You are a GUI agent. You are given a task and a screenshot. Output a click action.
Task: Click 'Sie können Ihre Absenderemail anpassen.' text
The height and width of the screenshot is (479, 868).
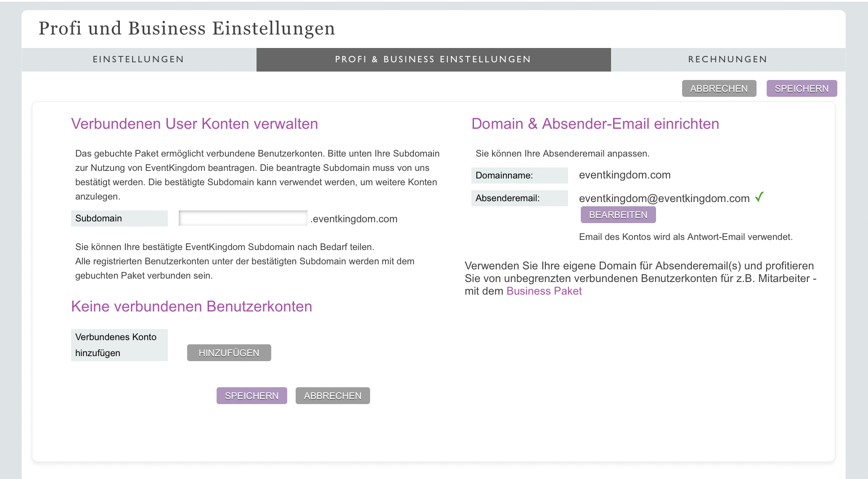563,154
